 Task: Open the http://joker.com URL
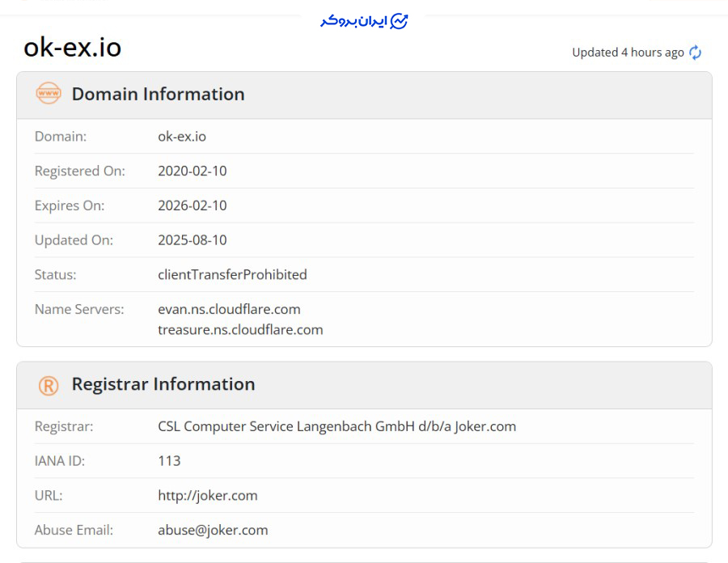(x=207, y=495)
